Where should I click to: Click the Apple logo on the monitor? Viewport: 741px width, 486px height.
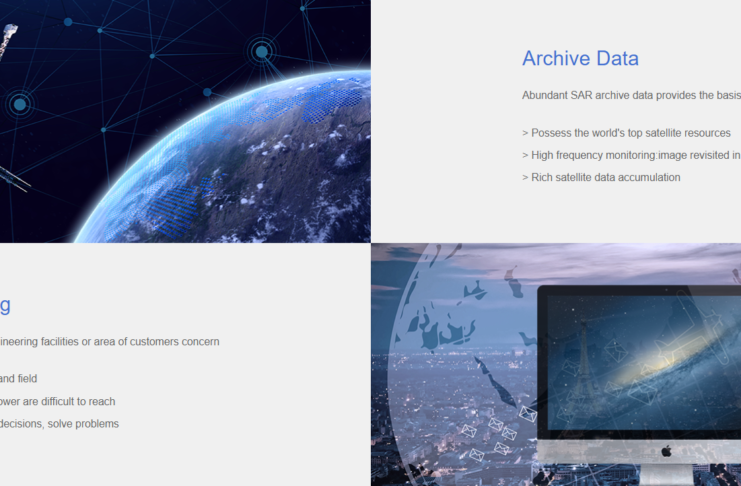coord(666,451)
